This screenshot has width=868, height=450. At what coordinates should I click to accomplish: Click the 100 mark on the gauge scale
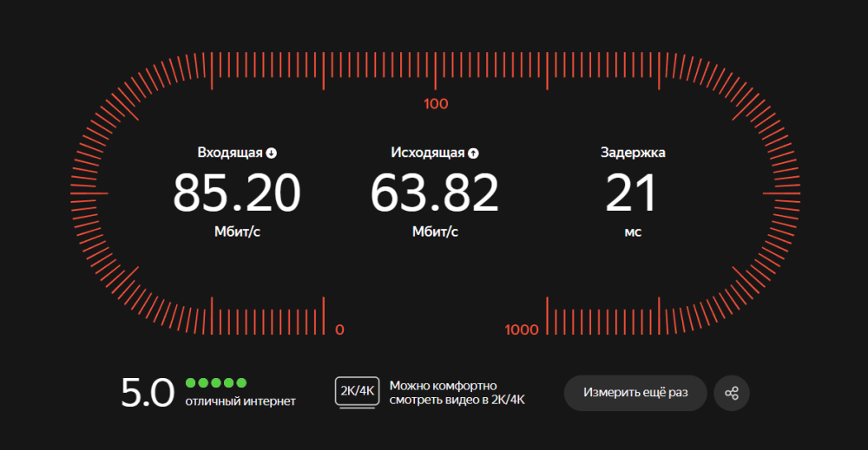pos(436,104)
